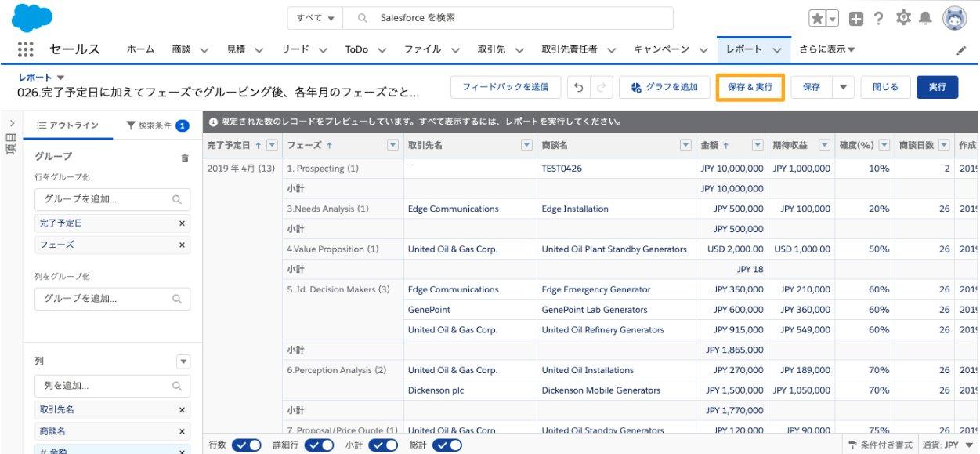This screenshot has height=454, width=980.
Task: Open the 期待収益 column menu
Action: 825,145
